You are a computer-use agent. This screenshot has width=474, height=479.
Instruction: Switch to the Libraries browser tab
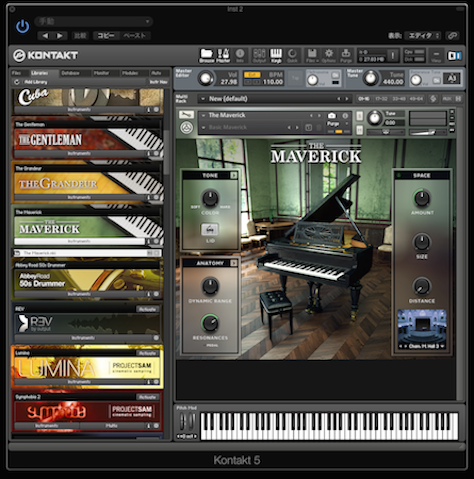pyautogui.click(x=40, y=73)
